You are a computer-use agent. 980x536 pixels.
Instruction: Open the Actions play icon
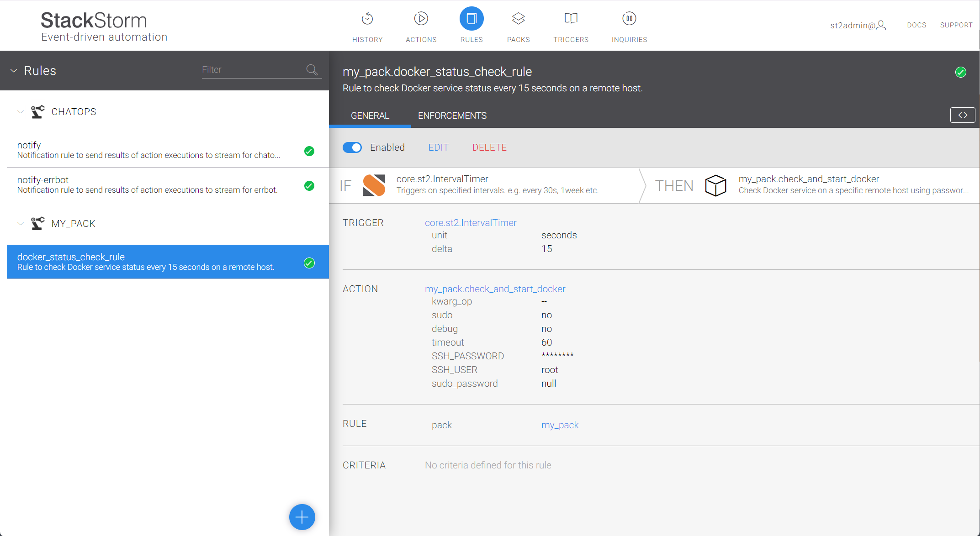point(421,19)
